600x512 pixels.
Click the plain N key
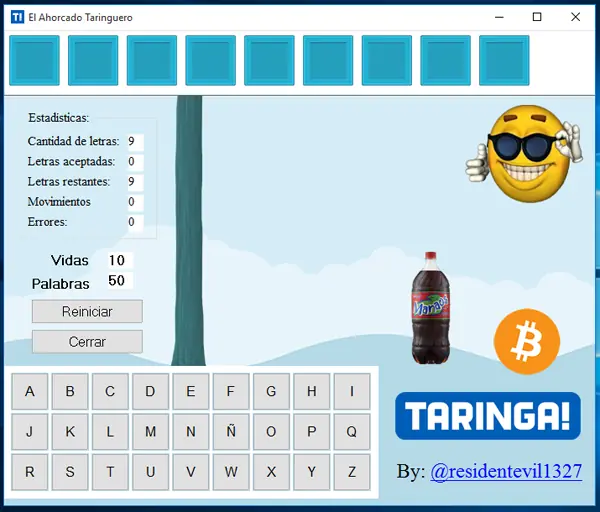pyautogui.click(x=191, y=432)
